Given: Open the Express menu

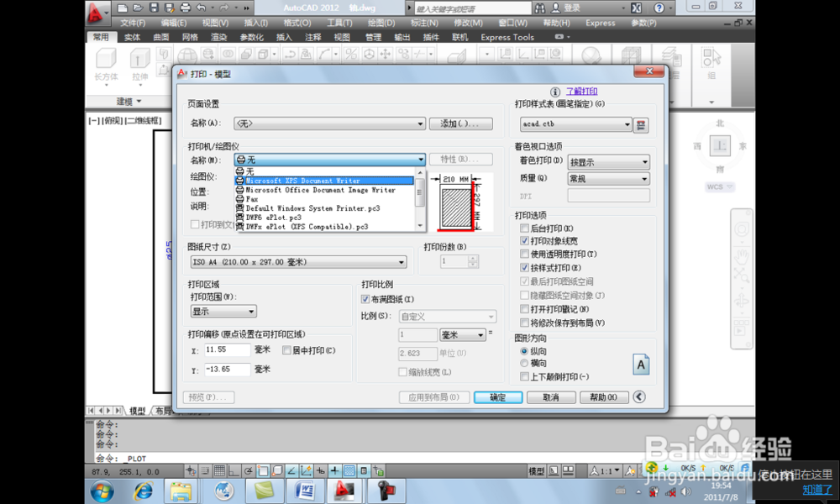Looking at the screenshot, I should pos(600,23).
